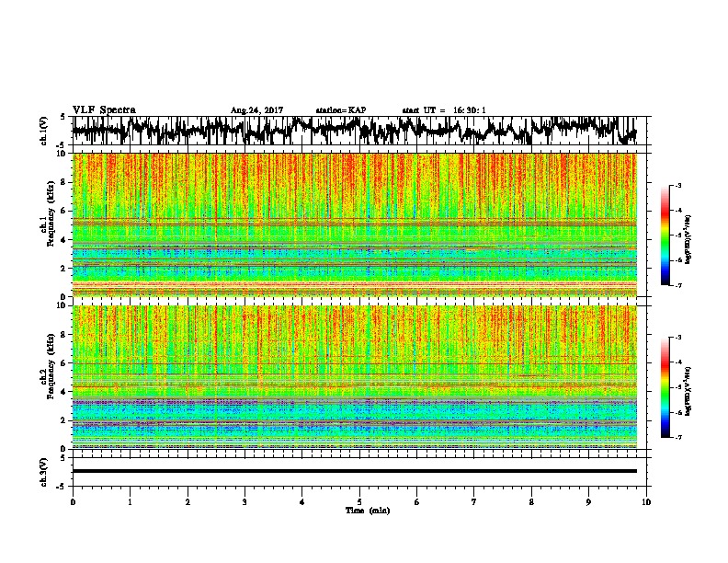
Task: Click inside the ch.1 spectrogram panel
Action: [x=355, y=224]
